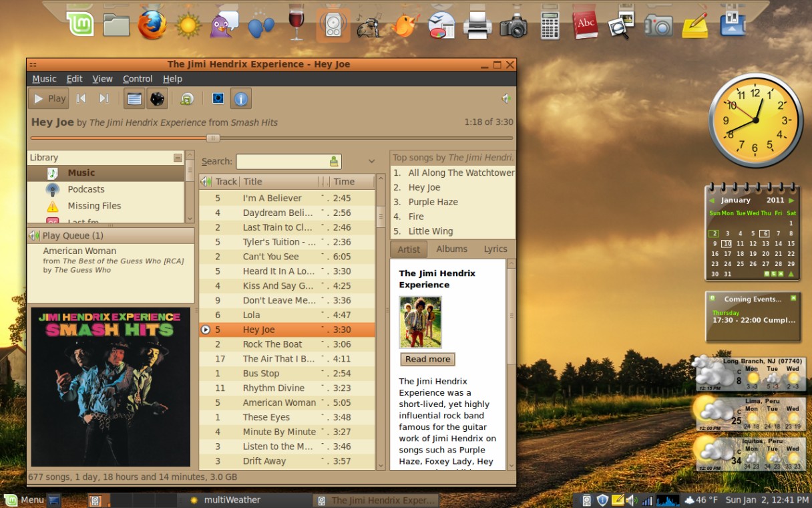
Task: Open the Wine glass icon in dock
Action: tap(296, 24)
